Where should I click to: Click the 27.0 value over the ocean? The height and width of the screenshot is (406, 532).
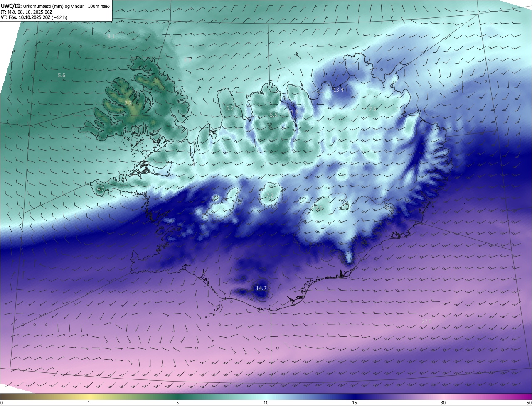pos(426,322)
